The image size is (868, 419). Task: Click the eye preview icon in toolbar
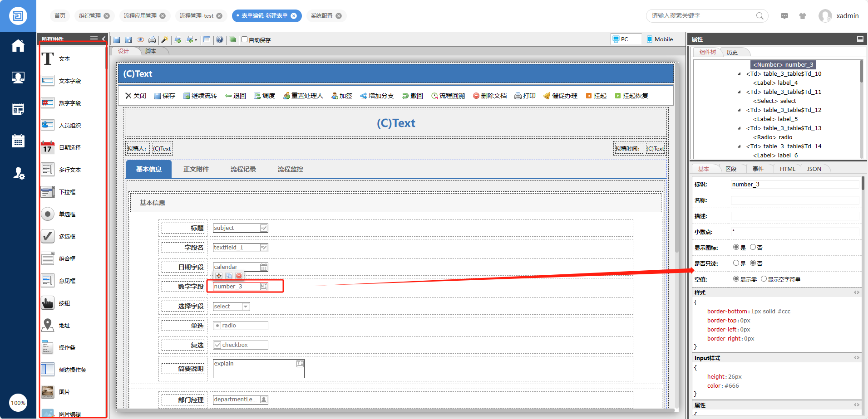coord(141,40)
